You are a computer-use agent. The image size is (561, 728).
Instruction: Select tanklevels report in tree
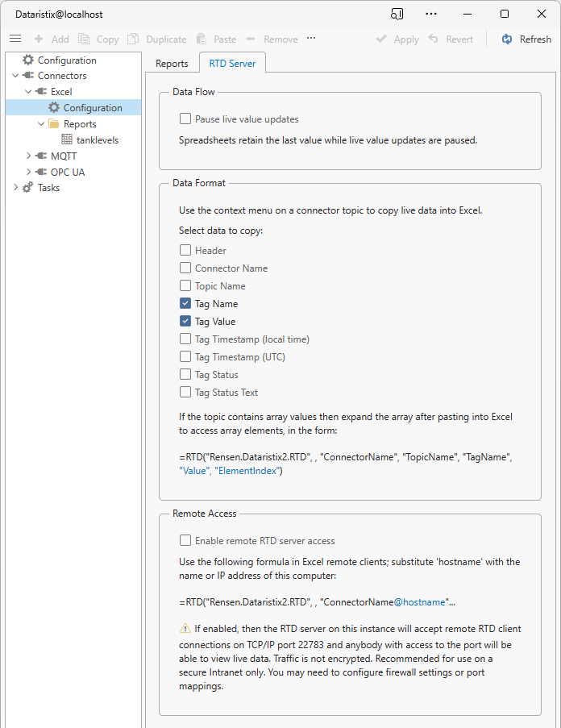[98, 139]
